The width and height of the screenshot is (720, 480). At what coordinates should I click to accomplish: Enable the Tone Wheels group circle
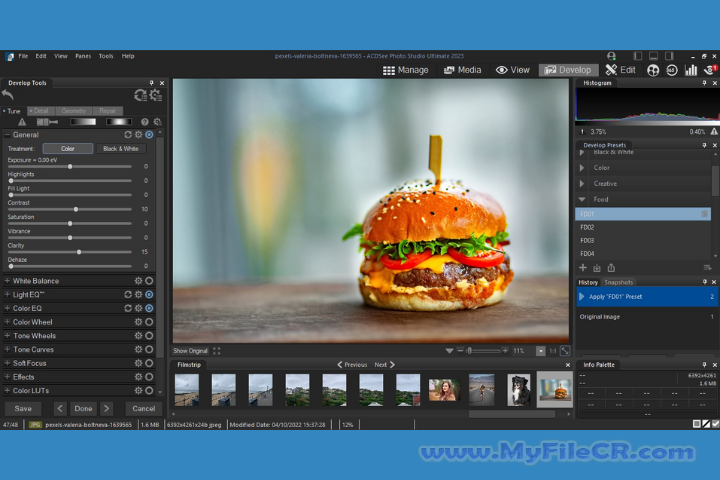(149, 336)
